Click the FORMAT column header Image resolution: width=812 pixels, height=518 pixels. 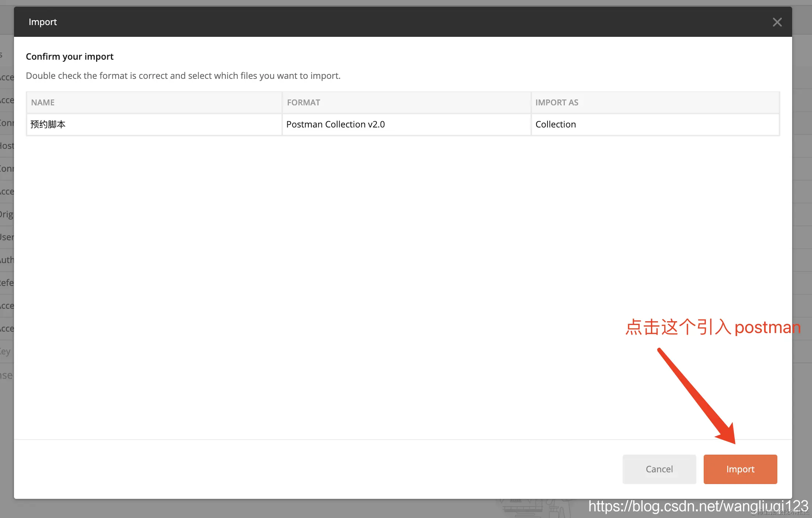(x=304, y=102)
